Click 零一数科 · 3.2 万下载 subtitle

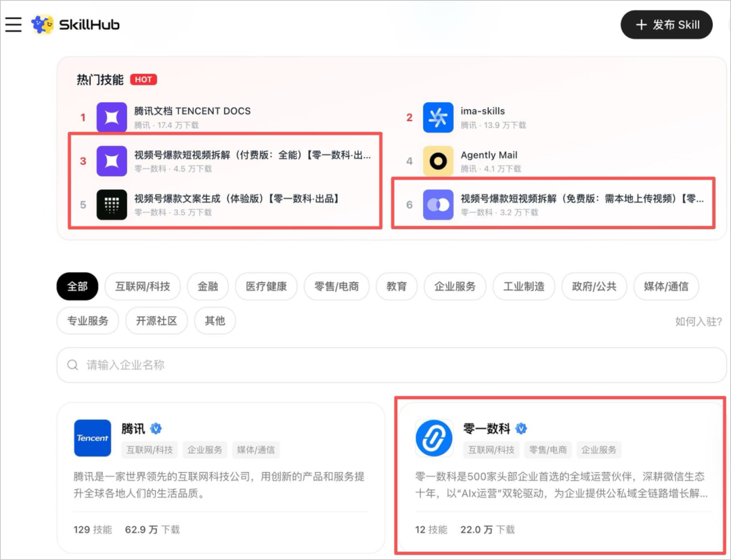pyautogui.click(x=500, y=213)
